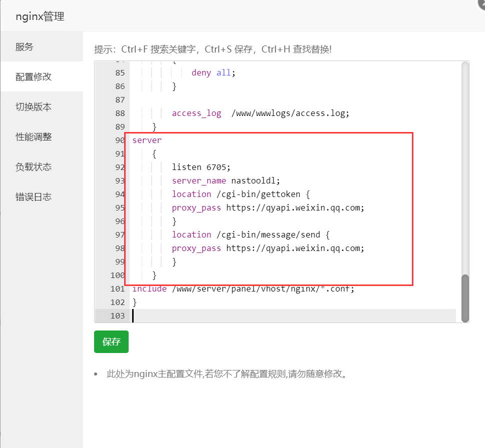This screenshot has height=448, width=485.
Task: Click line number 90 in editor
Action: click(120, 140)
